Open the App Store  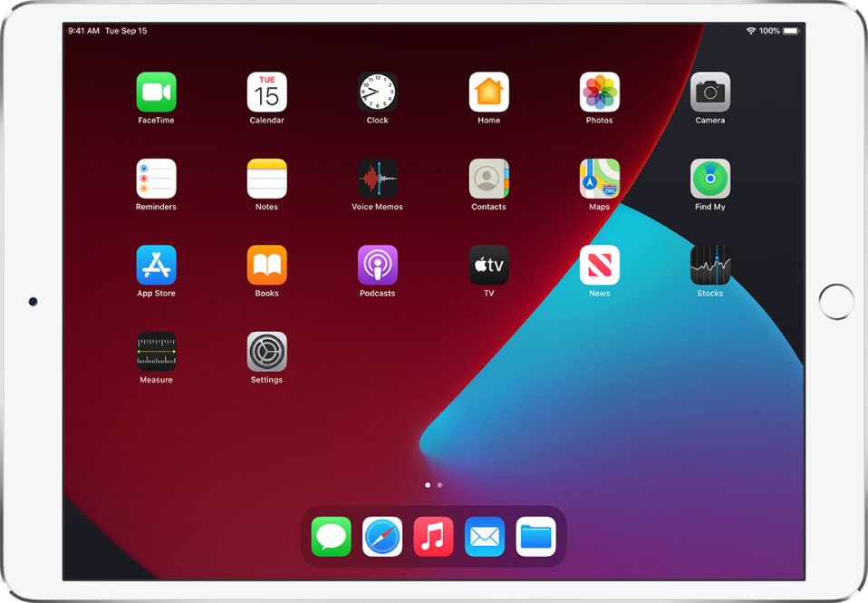click(x=156, y=263)
